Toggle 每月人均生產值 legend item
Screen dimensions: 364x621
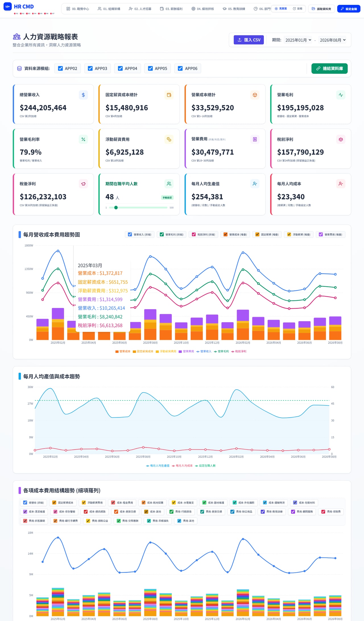click(158, 466)
